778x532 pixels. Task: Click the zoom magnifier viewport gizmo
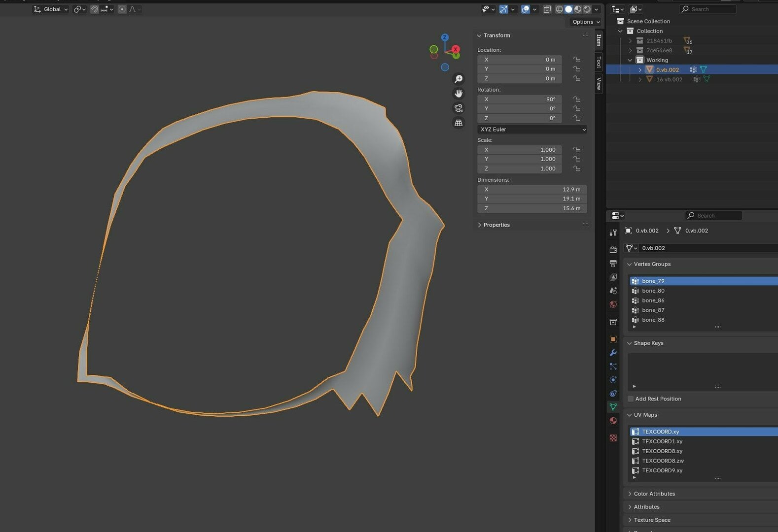[x=459, y=79]
